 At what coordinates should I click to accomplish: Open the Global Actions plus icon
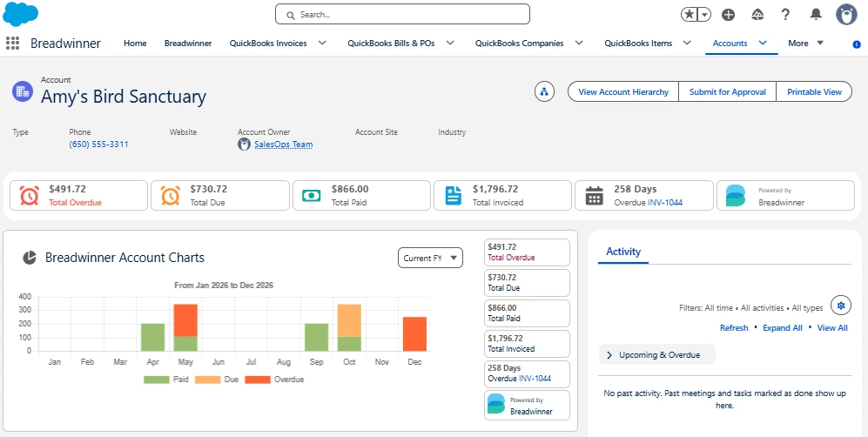[x=729, y=15]
